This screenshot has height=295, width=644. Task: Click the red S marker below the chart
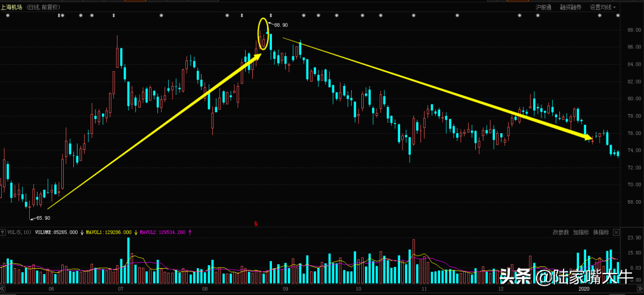(x=255, y=224)
